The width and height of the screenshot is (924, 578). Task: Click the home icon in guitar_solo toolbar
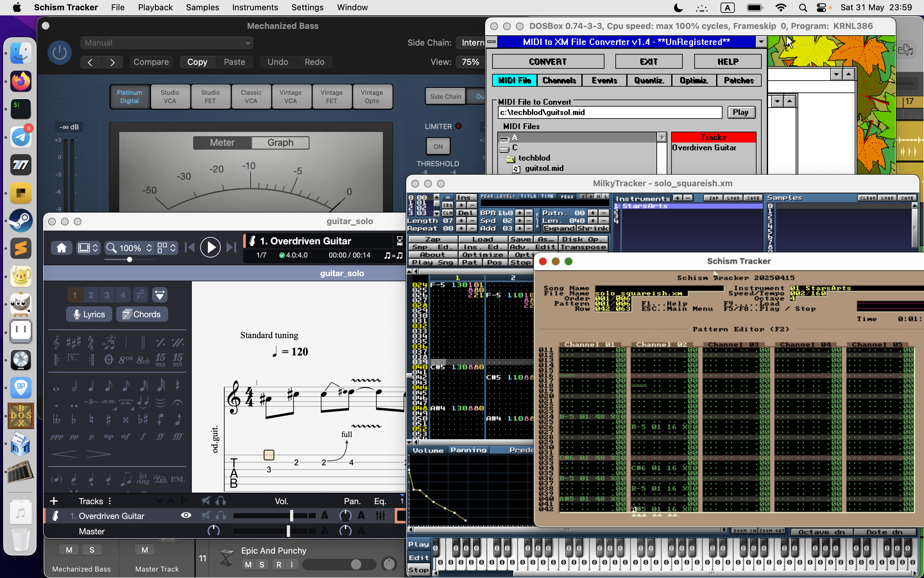coord(62,248)
